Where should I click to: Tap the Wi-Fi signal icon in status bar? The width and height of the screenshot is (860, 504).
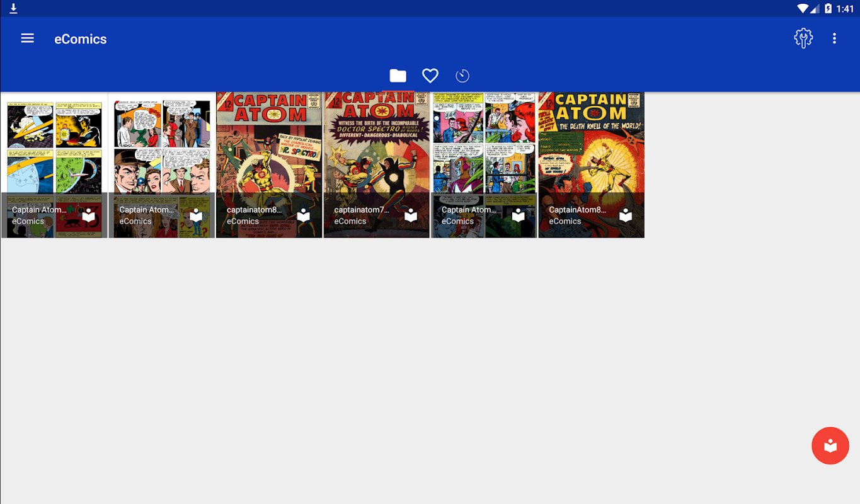click(x=803, y=8)
